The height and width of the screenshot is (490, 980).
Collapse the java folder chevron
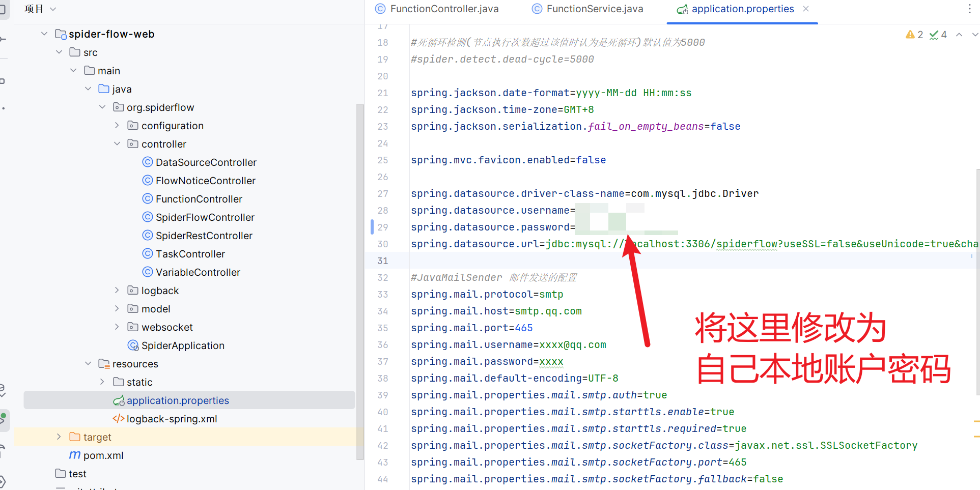pyautogui.click(x=88, y=89)
